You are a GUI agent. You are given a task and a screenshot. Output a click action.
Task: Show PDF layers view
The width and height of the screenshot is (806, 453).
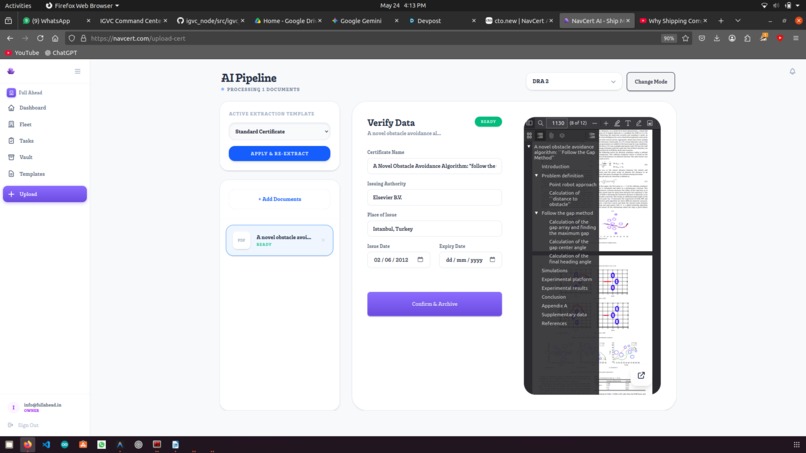[562, 136]
